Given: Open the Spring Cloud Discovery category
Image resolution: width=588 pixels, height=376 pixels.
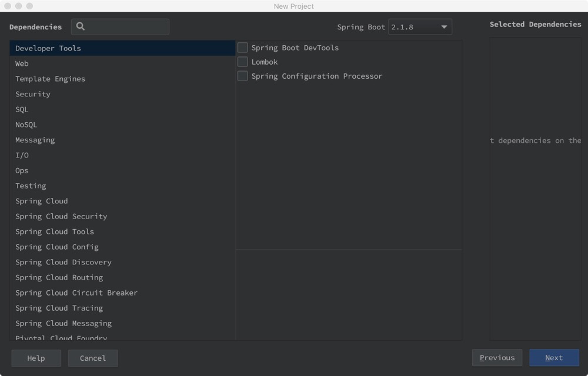Looking at the screenshot, I should [x=63, y=262].
